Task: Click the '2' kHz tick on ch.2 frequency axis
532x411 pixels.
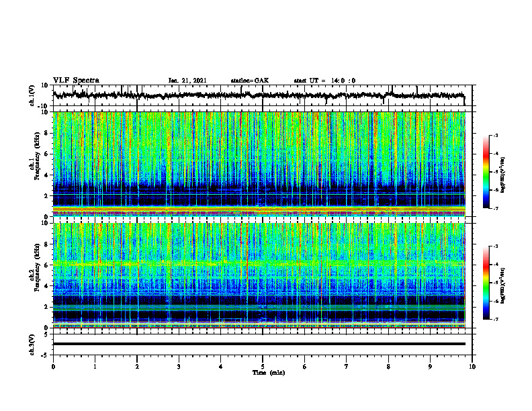Action: click(x=46, y=307)
